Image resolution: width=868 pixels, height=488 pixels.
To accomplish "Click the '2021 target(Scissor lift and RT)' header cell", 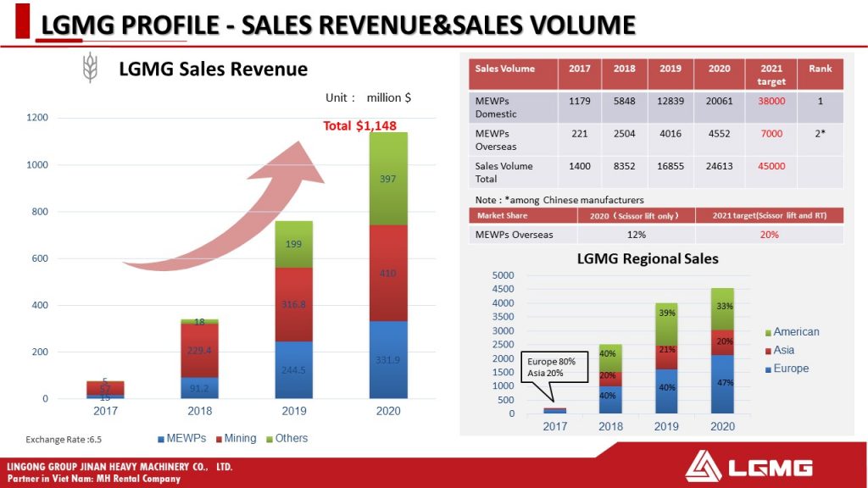I will click(x=770, y=216).
